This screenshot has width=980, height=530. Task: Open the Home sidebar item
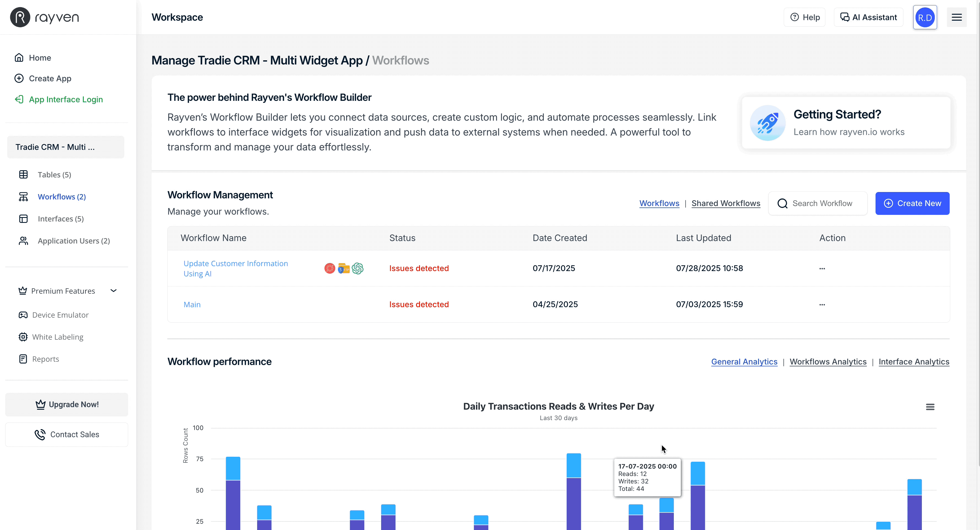click(40, 57)
